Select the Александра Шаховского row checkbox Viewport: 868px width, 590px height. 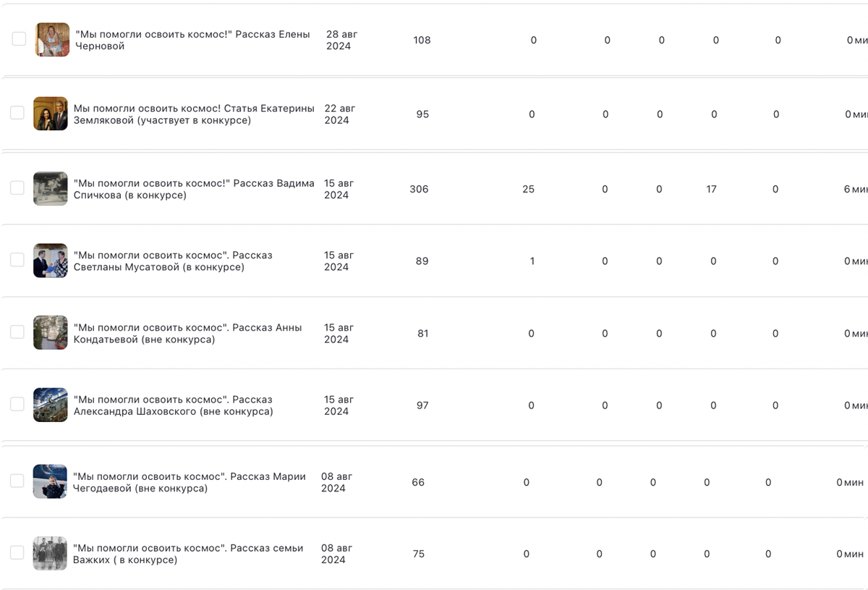tap(17, 404)
